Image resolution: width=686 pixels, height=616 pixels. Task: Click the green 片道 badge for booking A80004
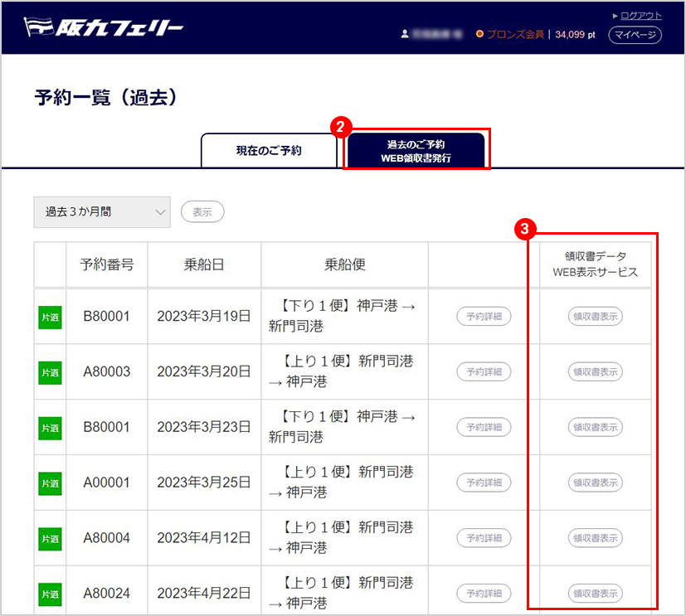pos(50,538)
